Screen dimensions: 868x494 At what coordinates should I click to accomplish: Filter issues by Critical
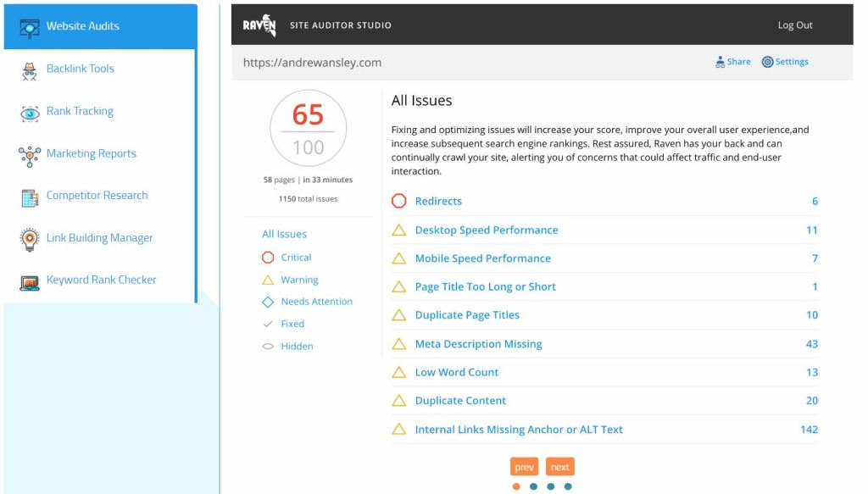tap(296, 258)
